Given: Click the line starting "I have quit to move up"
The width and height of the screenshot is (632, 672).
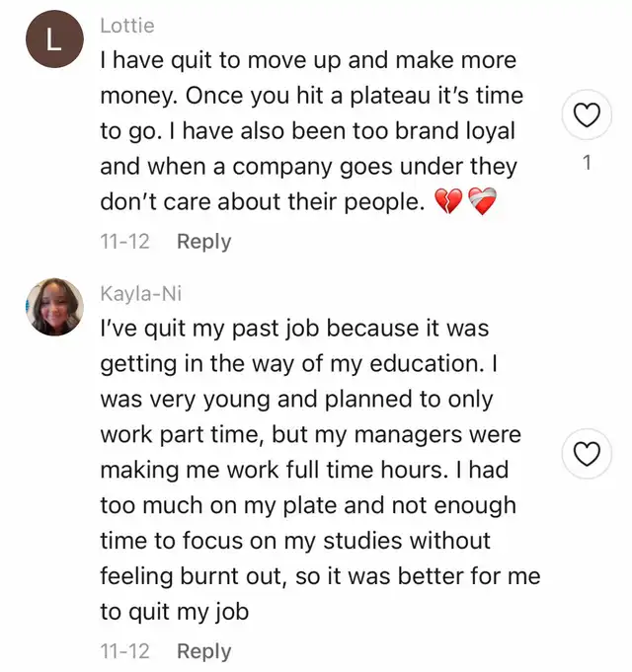Looking at the screenshot, I should click(308, 60).
